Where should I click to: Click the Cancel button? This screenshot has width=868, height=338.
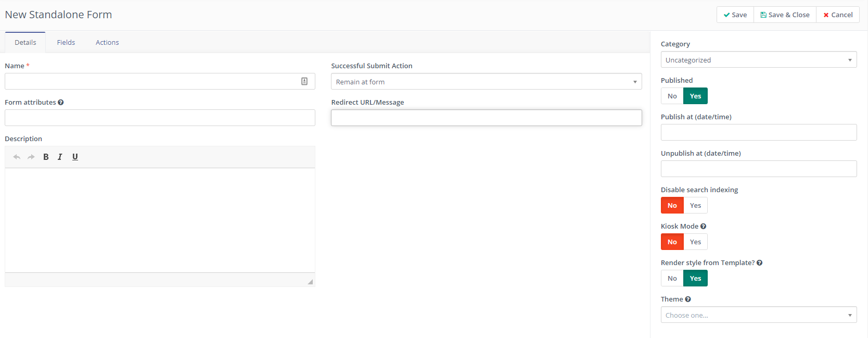tap(838, 15)
